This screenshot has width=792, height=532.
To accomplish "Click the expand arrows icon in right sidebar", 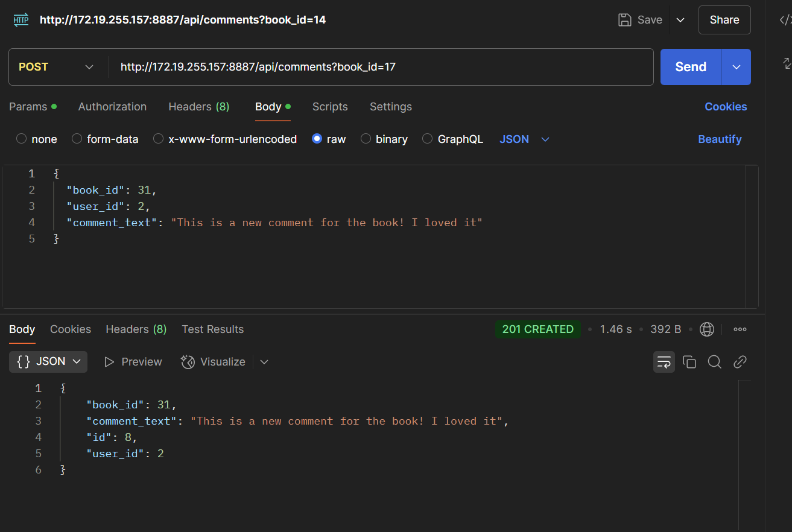I will (787, 63).
